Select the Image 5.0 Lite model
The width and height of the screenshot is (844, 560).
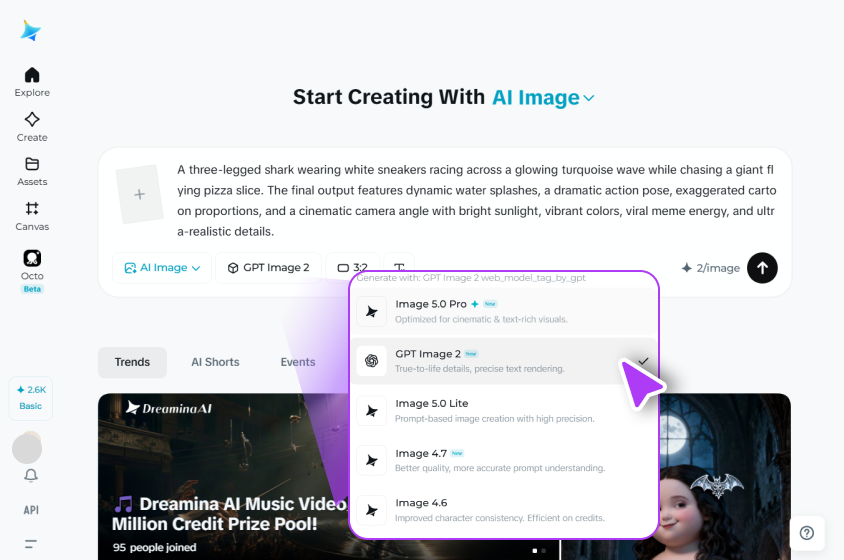504,411
